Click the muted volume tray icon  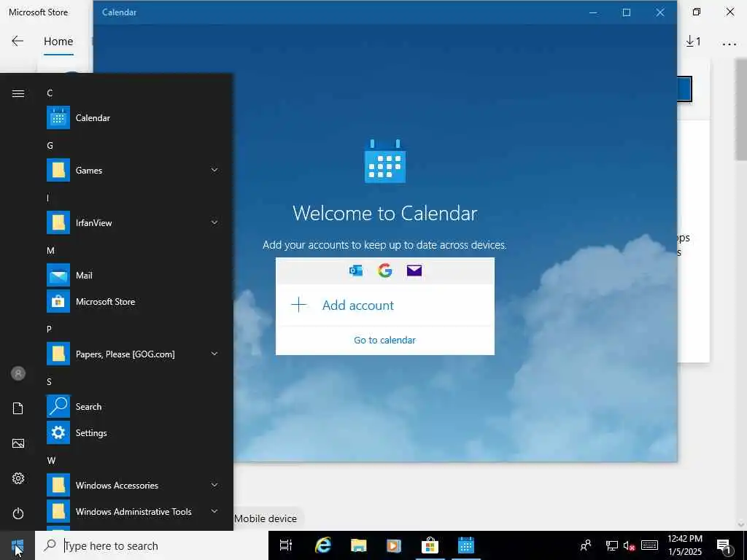(x=629, y=545)
